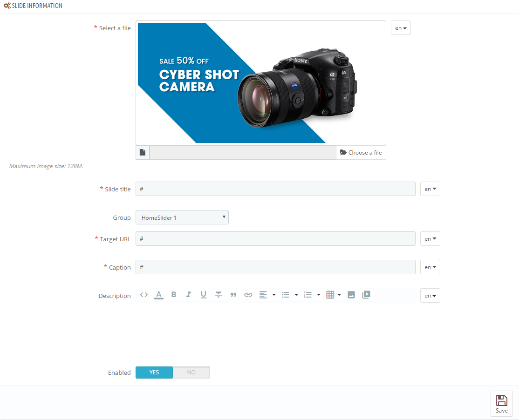Image resolution: width=519 pixels, height=420 pixels.
Task: Focus the Caption input field
Action: click(x=275, y=267)
